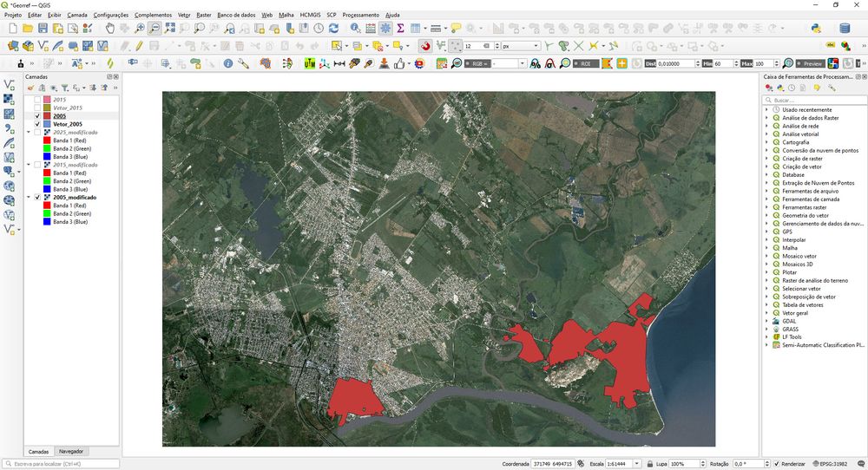Select the Zoom In tool
This screenshot has width=868, height=470.
click(140, 29)
